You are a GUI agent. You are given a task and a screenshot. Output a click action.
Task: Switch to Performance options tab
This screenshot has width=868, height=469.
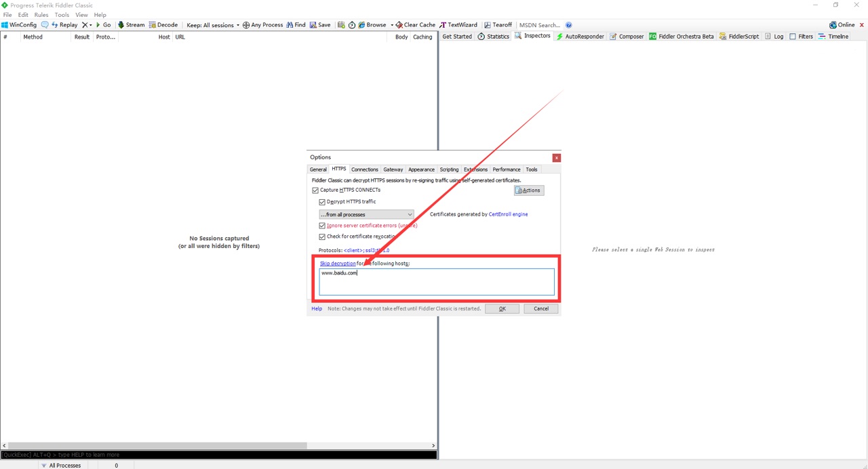506,169
